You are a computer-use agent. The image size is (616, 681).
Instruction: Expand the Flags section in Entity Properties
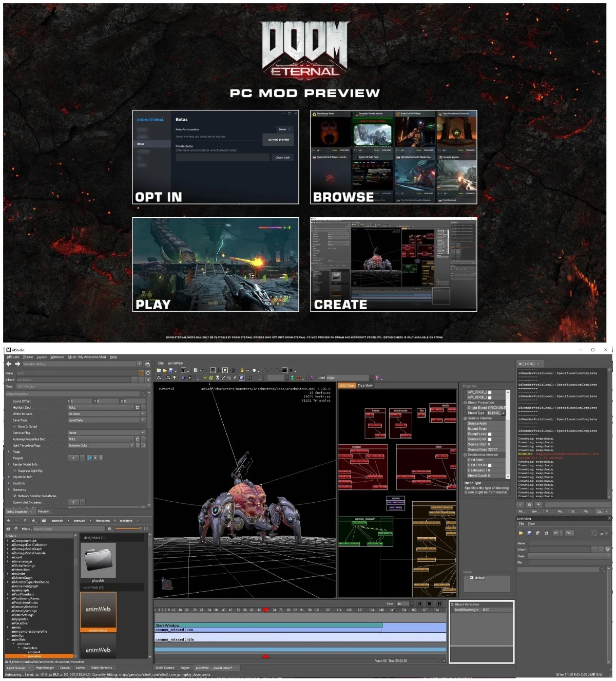pos(9,451)
